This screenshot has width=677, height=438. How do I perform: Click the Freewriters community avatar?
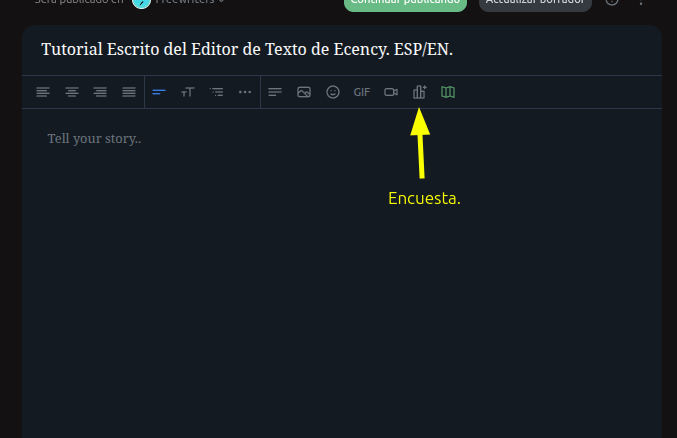tap(141, 3)
